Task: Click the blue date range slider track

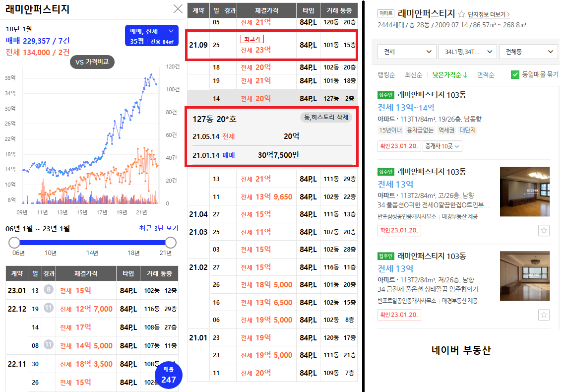Action: coord(92,243)
